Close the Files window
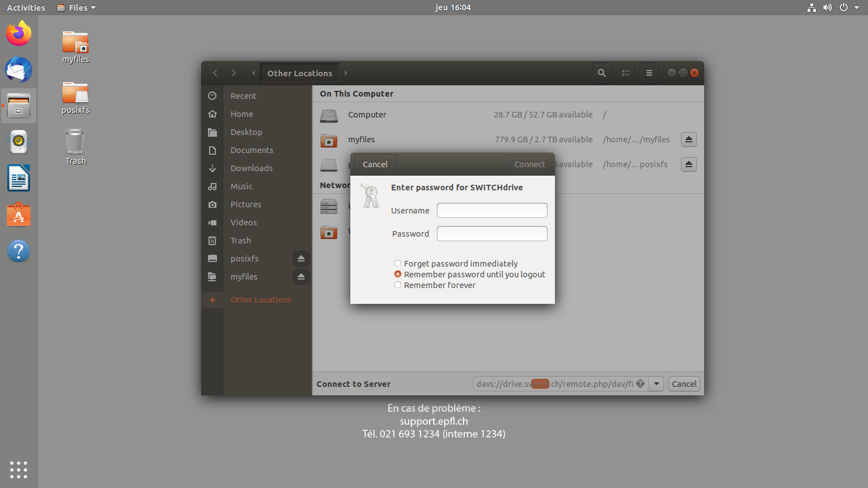This screenshot has width=868, height=488. (695, 73)
